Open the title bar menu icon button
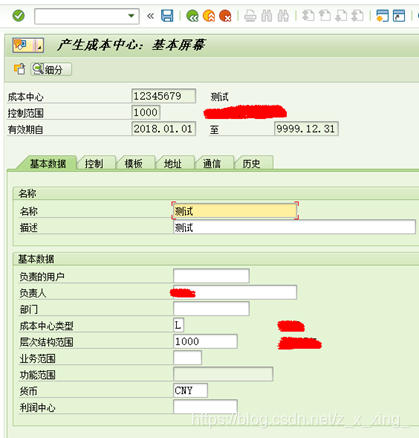 28,45
